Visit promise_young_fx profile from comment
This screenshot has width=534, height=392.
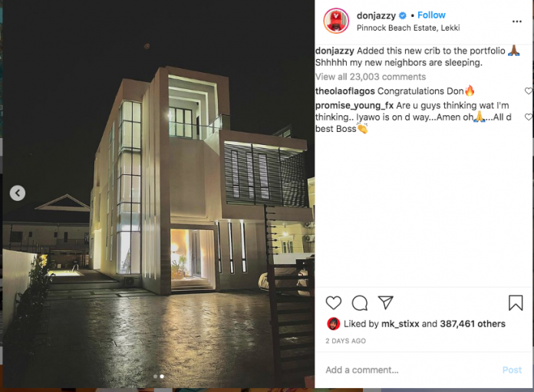[354, 106]
